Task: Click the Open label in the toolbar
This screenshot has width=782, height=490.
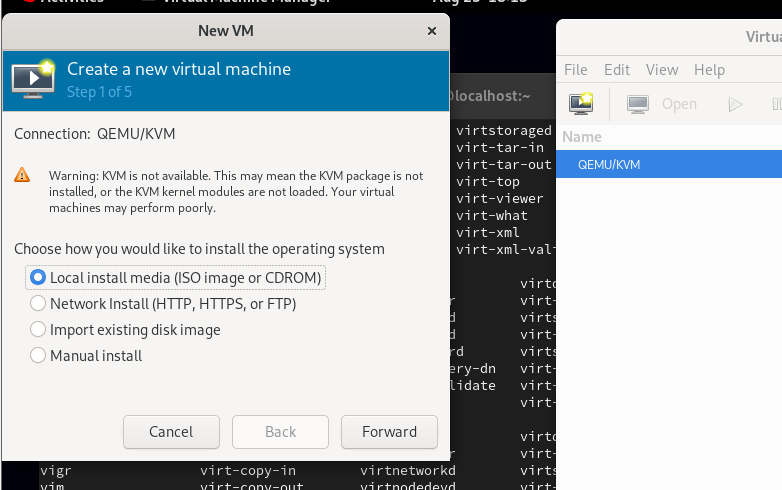Action: 679,104
